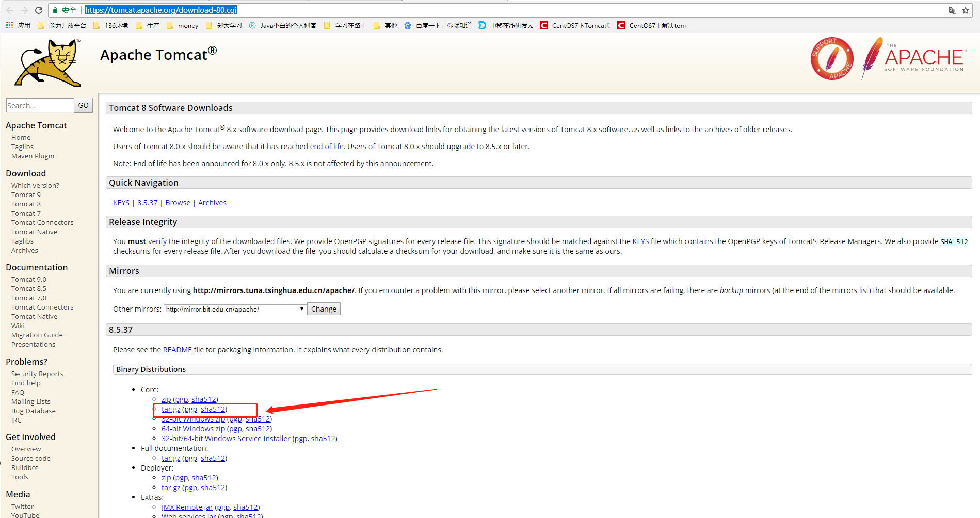Image resolution: width=980 pixels, height=518 pixels.
Task: Open Which version? sidebar link
Action: pos(35,185)
